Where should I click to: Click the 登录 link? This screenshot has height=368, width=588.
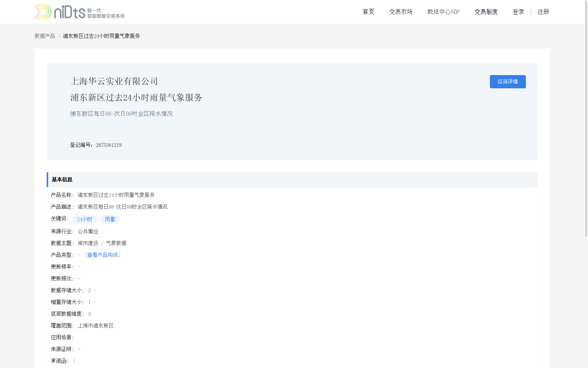pos(518,12)
